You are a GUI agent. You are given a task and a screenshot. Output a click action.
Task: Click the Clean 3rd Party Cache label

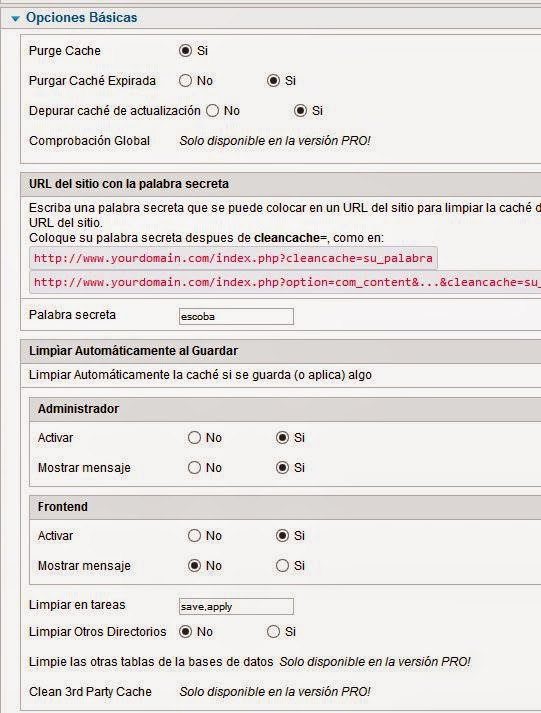90,692
